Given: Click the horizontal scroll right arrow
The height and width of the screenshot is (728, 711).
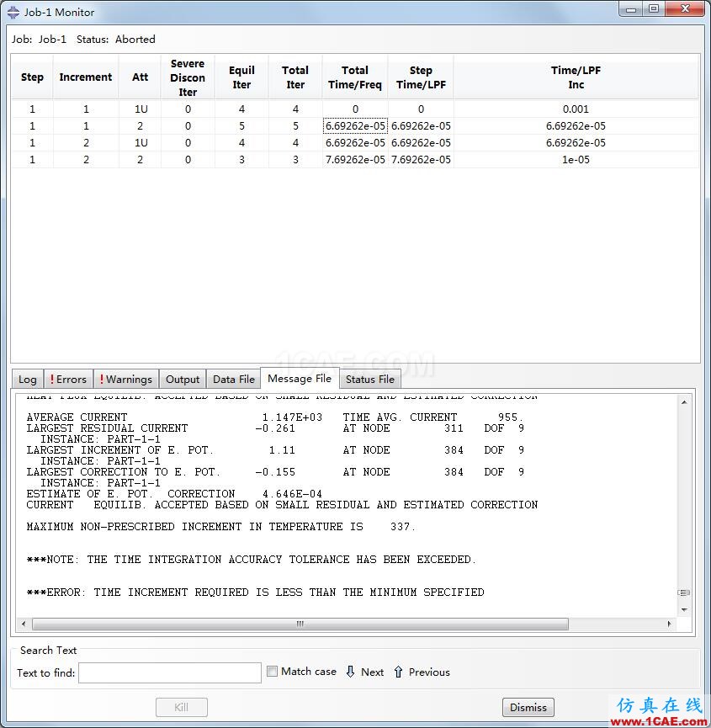Looking at the screenshot, I should point(669,624).
